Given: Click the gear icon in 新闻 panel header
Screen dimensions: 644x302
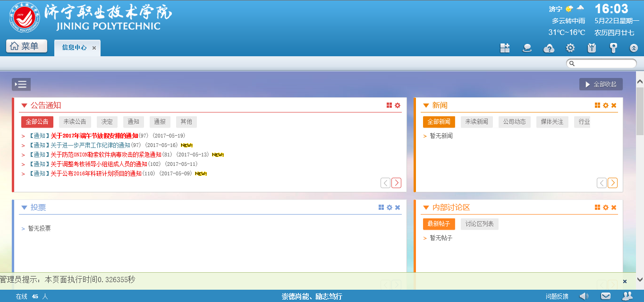Looking at the screenshot, I should pyautogui.click(x=606, y=105).
